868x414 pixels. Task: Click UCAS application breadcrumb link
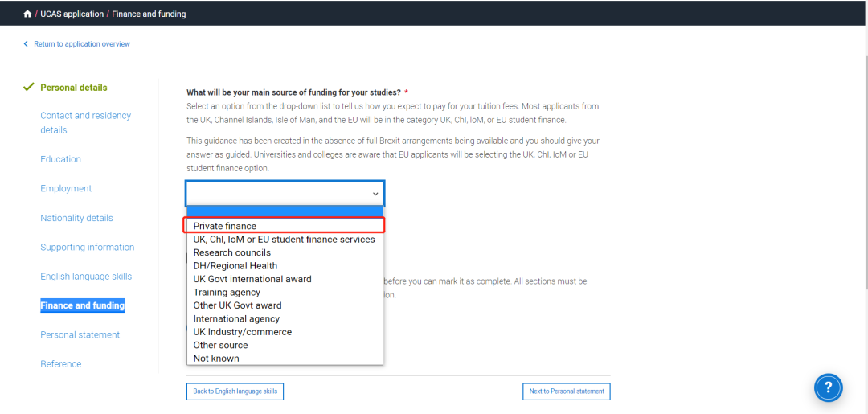click(x=72, y=14)
